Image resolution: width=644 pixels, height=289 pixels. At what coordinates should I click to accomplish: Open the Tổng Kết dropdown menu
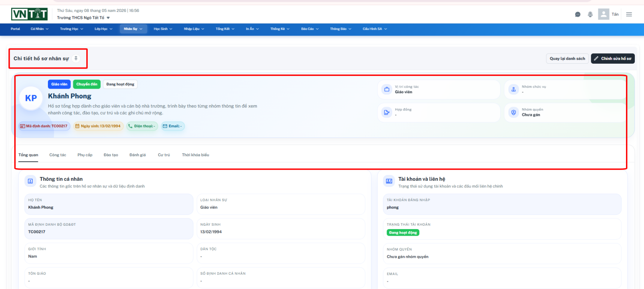[225, 29]
